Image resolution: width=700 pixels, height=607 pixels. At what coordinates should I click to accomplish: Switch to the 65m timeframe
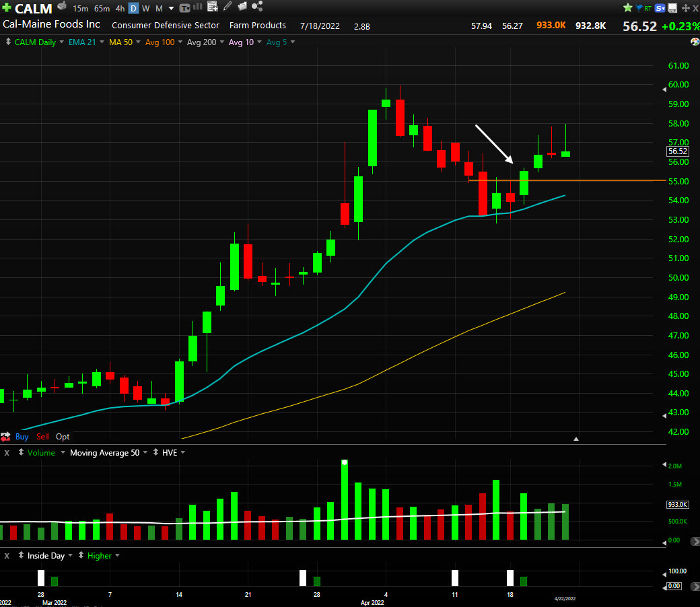[102, 9]
